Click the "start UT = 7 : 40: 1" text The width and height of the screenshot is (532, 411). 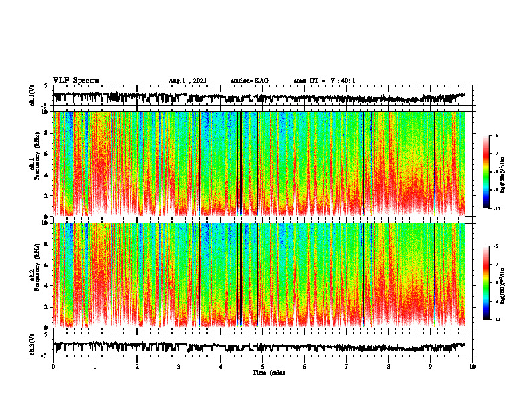pyautogui.click(x=324, y=81)
